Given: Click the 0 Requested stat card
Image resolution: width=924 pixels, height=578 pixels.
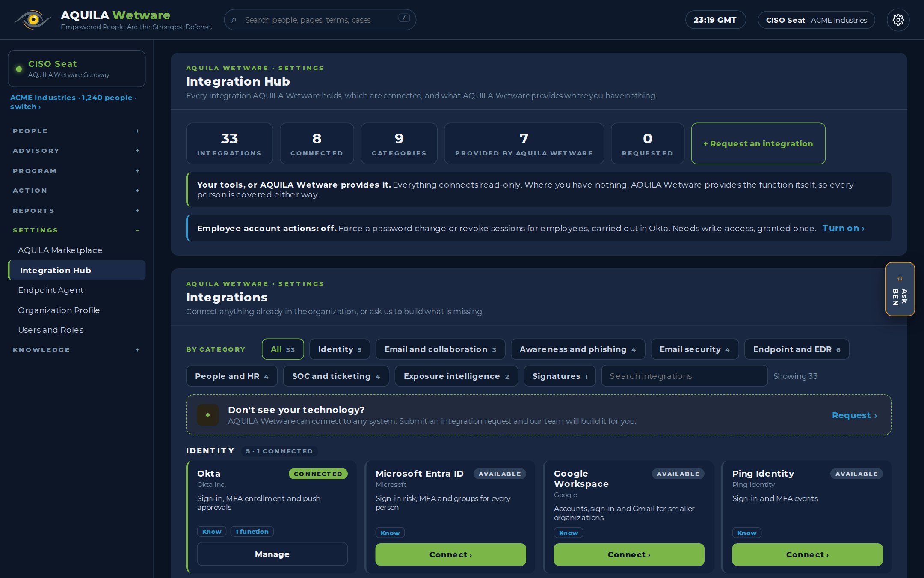Looking at the screenshot, I should click(x=647, y=143).
